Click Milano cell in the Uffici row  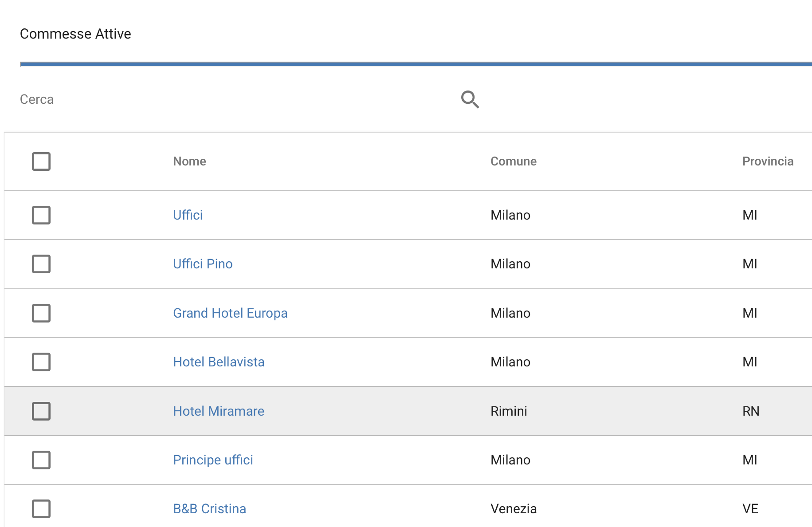click(x=510, y=215)
